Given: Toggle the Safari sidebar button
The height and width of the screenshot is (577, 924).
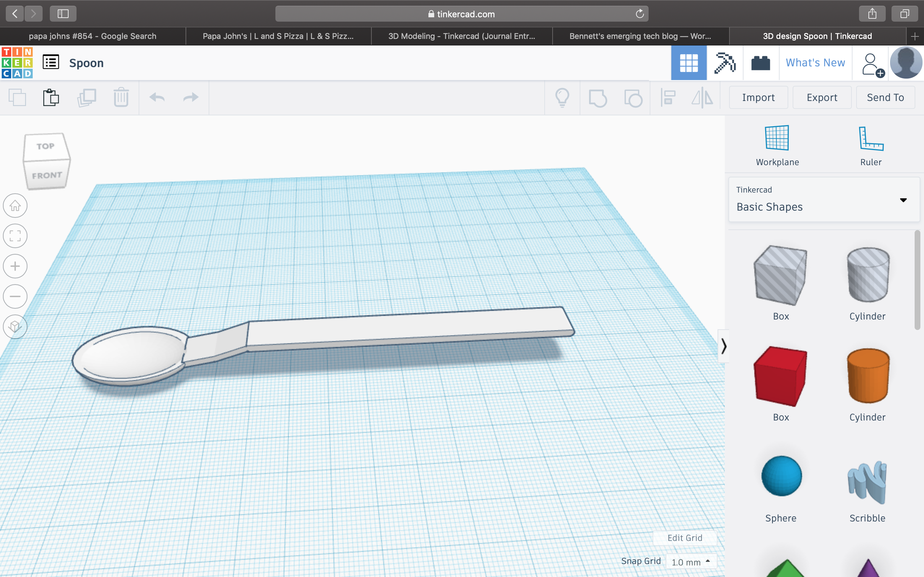Looking at the screenshot, I should (x=63, y=14).
